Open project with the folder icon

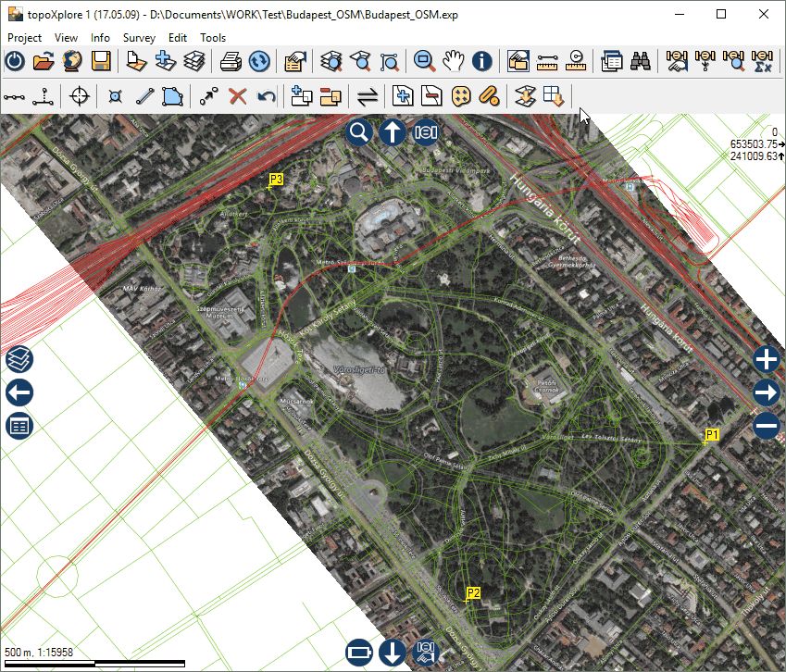pos(43,62)
